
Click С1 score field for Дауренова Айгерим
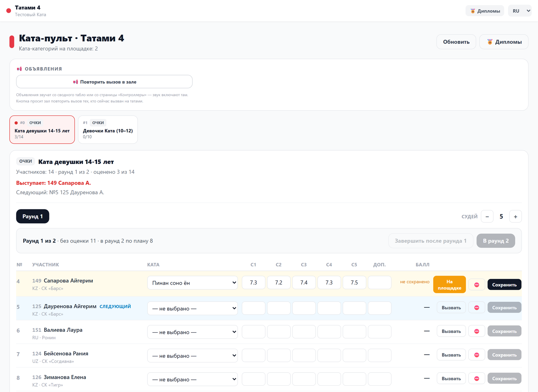click(254, 308)
